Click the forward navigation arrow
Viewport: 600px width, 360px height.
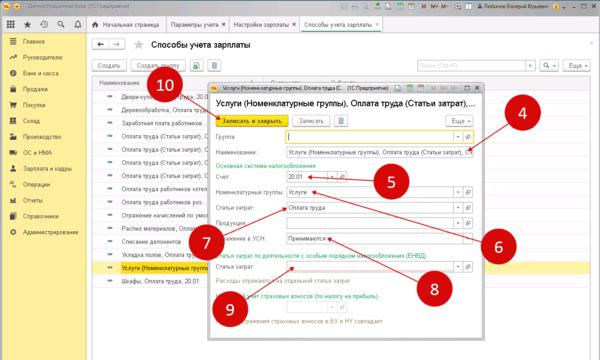tap(117, 45)
